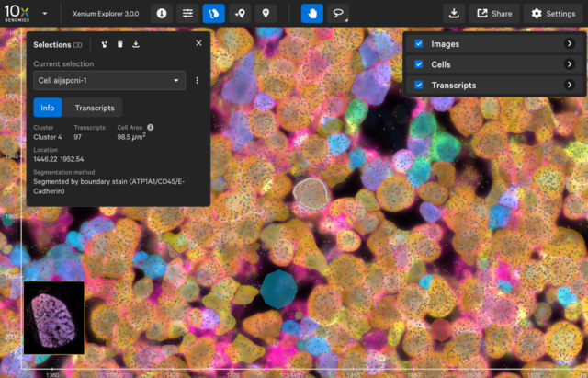Activate the pan hand tool
This screenshot has height=378, width=588.
click(x=313, y=14)
